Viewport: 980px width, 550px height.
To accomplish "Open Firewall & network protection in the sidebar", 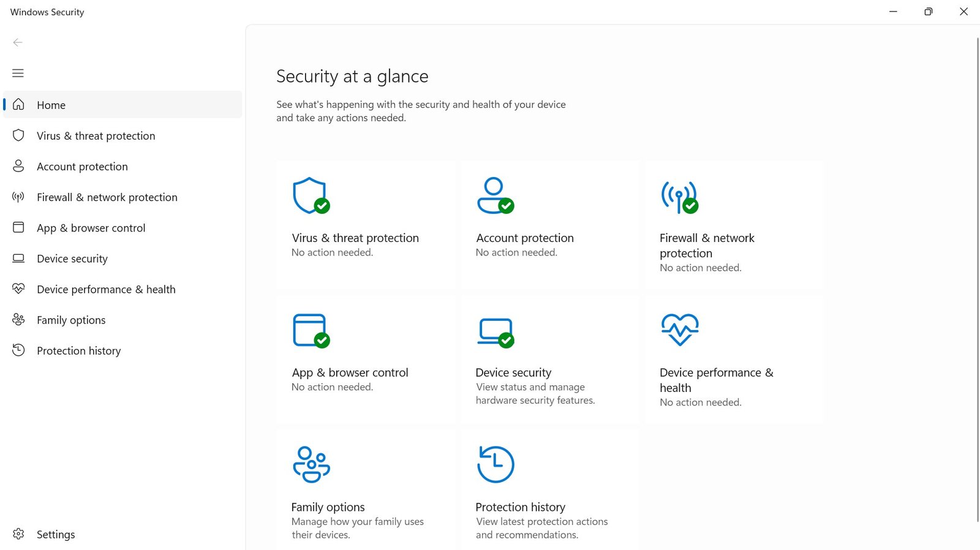I will pos(123,197).
